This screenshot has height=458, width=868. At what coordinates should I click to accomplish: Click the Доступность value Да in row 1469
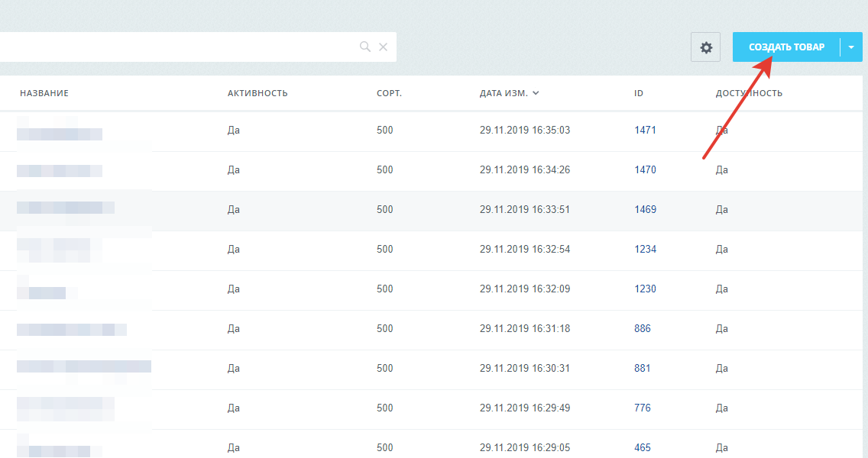click(x=721, y=210)
